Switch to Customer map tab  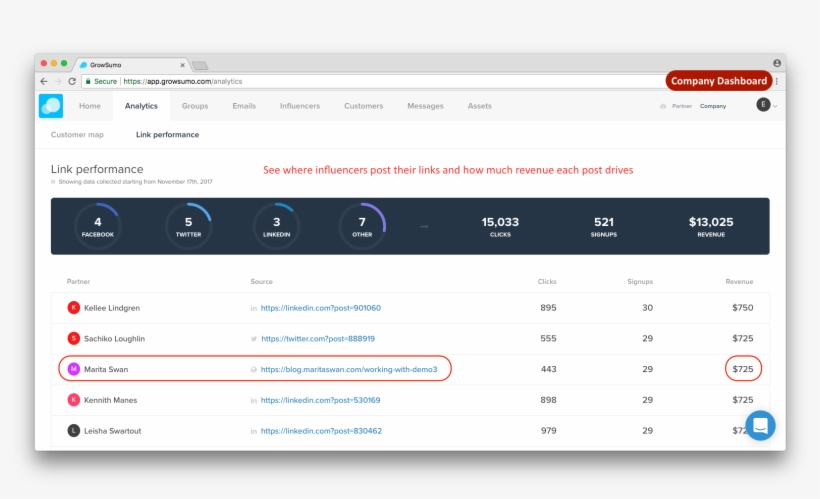coord(77,134)
